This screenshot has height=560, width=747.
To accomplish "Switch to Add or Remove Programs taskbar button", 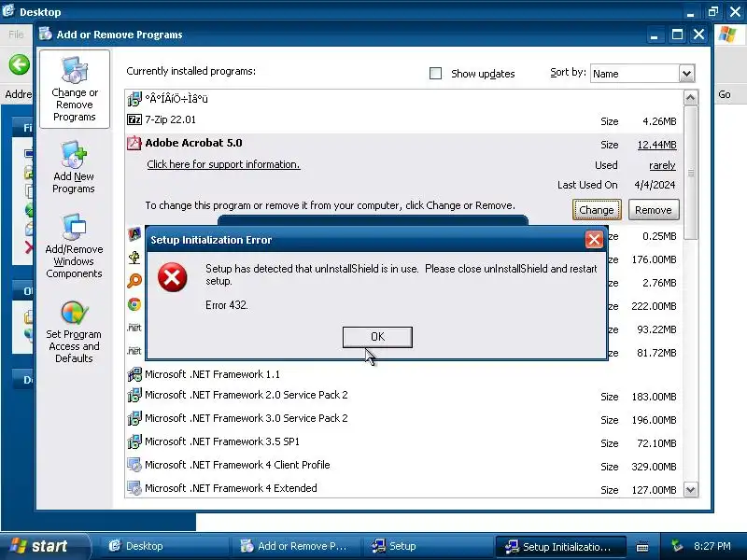I will 294,546.
